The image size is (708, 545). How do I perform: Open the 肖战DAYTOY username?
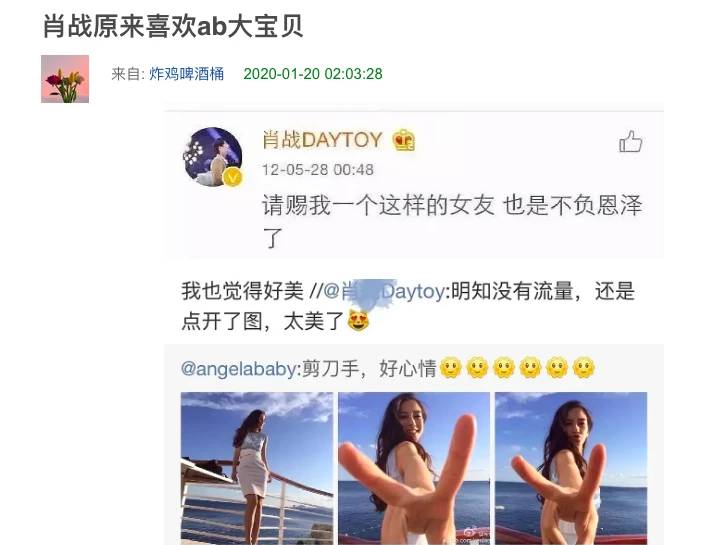(x=322, y=140)
